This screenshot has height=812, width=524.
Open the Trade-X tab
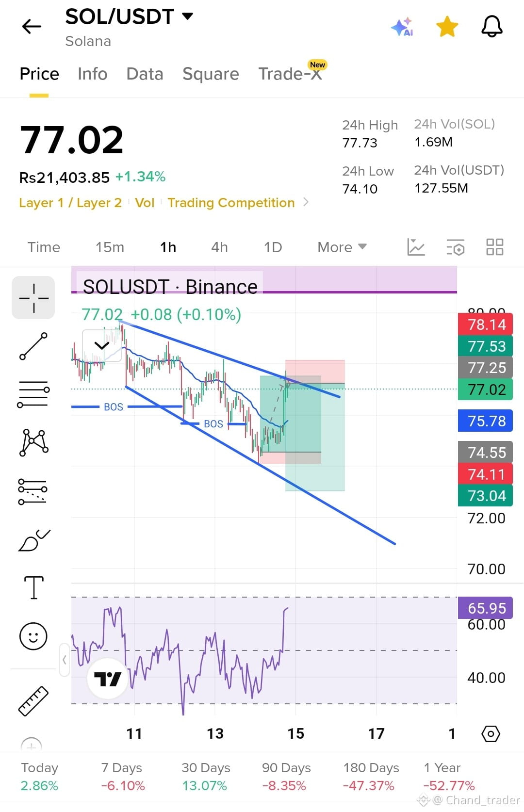(290, 74)
